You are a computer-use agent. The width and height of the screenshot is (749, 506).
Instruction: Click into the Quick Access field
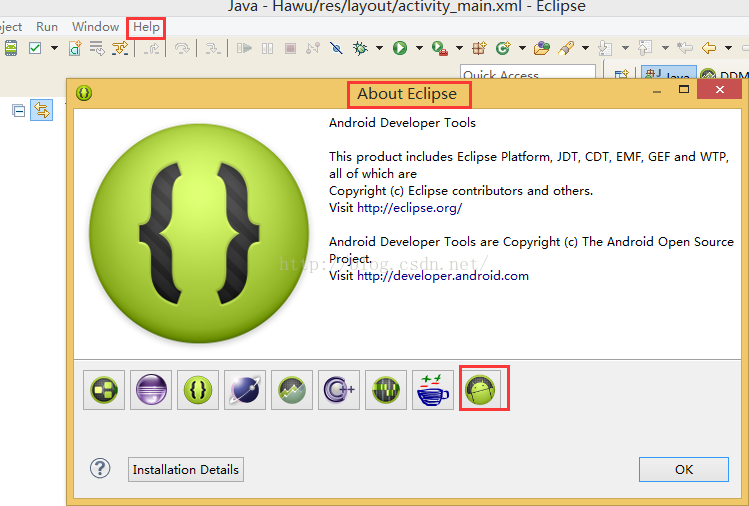pos(528,73)
